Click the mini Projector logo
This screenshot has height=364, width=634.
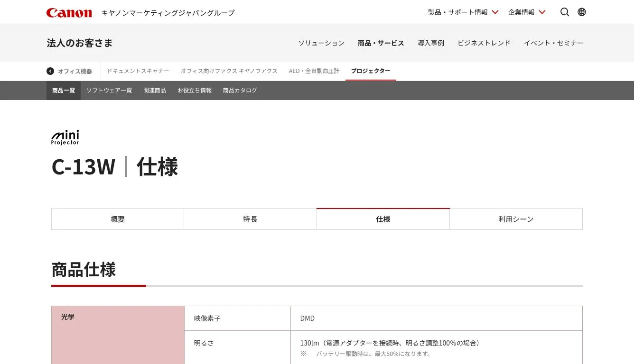(x=65, y=137)
